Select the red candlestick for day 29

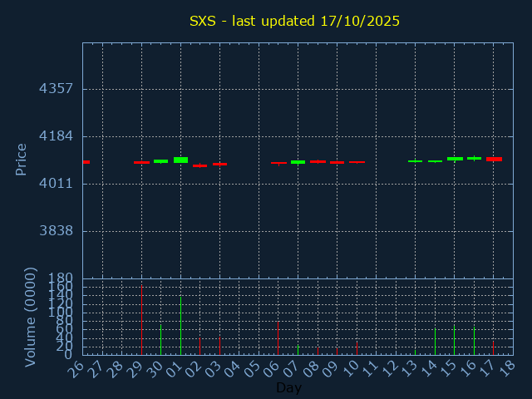point(141,162)
